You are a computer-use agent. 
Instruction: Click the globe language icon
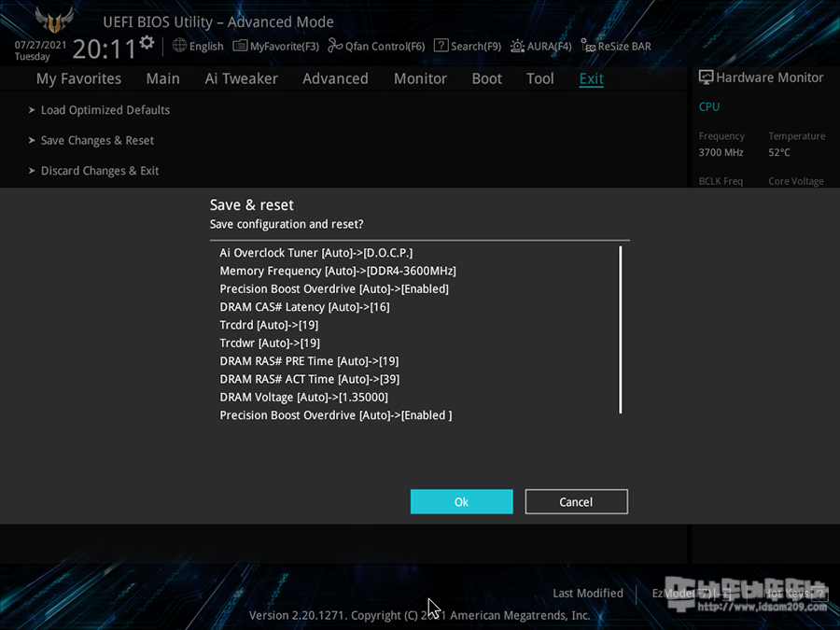pyautogui.click(x=179, y=46)
